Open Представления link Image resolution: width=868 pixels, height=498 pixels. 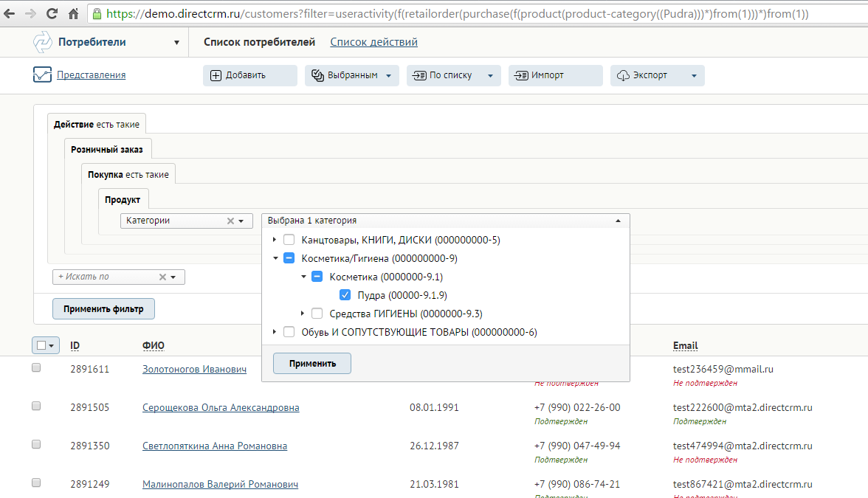(x=92, y=75)
